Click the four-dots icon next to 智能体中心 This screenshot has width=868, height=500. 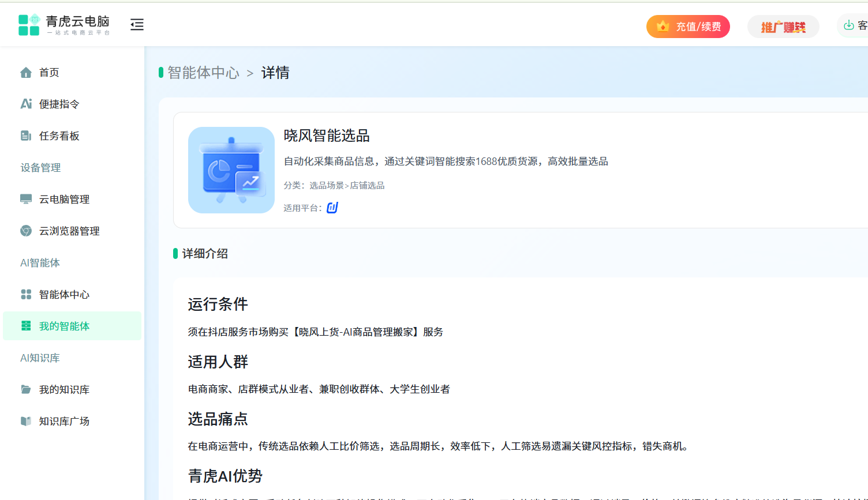[x=26, y=295]
